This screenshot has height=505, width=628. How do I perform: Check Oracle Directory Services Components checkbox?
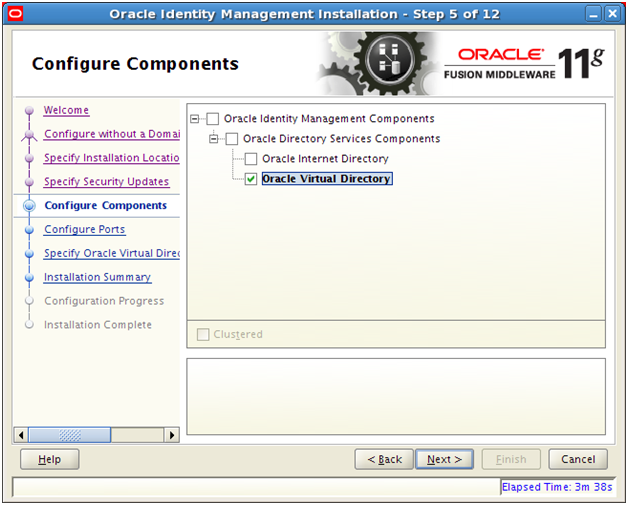[x=231, y=139]
